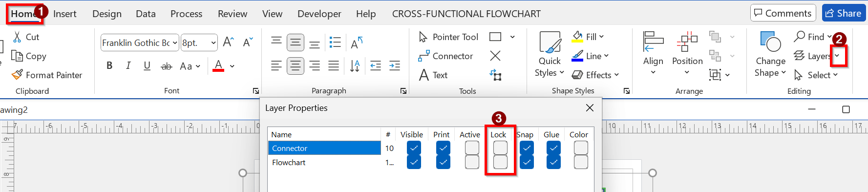This screenshot has height=192, width=868.
Task: Apply Underline formatting
Action: point(147,65)
